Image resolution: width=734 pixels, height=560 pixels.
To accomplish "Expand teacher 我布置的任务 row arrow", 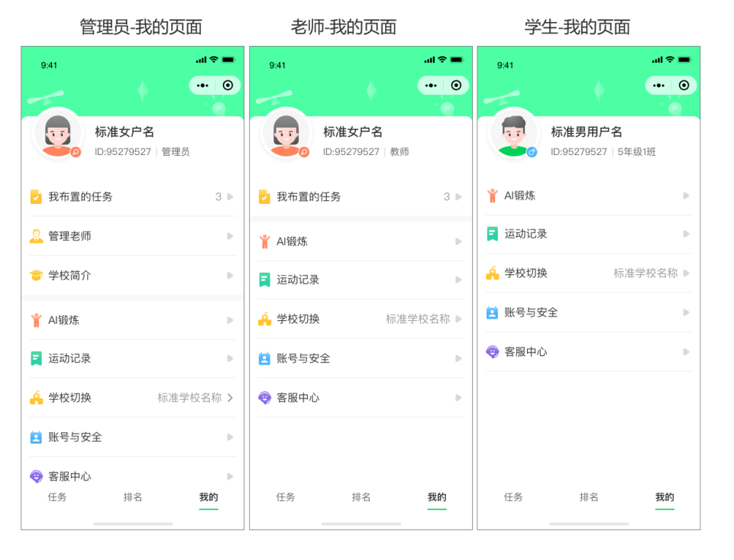I will pos(459,196).
